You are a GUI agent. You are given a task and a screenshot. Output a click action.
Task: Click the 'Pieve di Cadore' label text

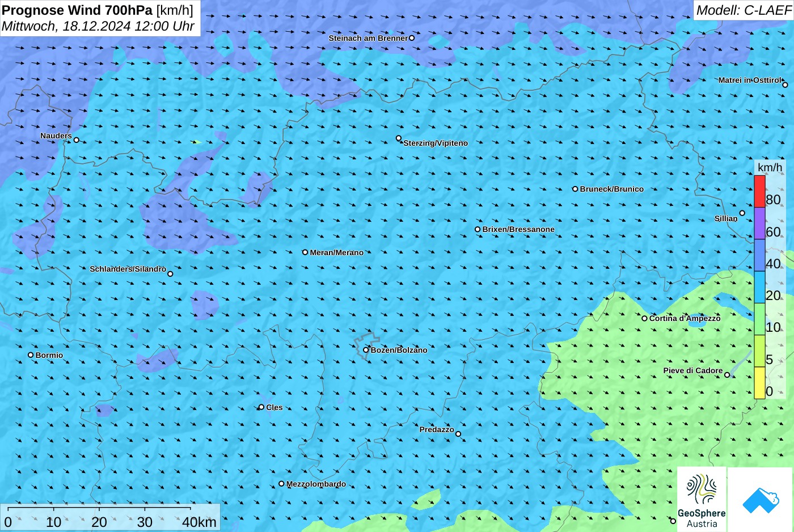693,370
